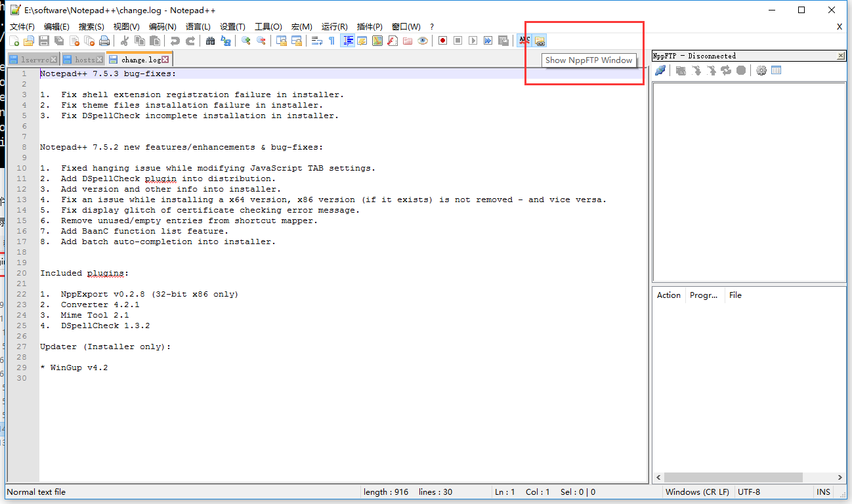Image resolution: width=852 pixels, height=504 pixels.
Task: Click the Save toolbar icon
Action: (x=44, y=41)
